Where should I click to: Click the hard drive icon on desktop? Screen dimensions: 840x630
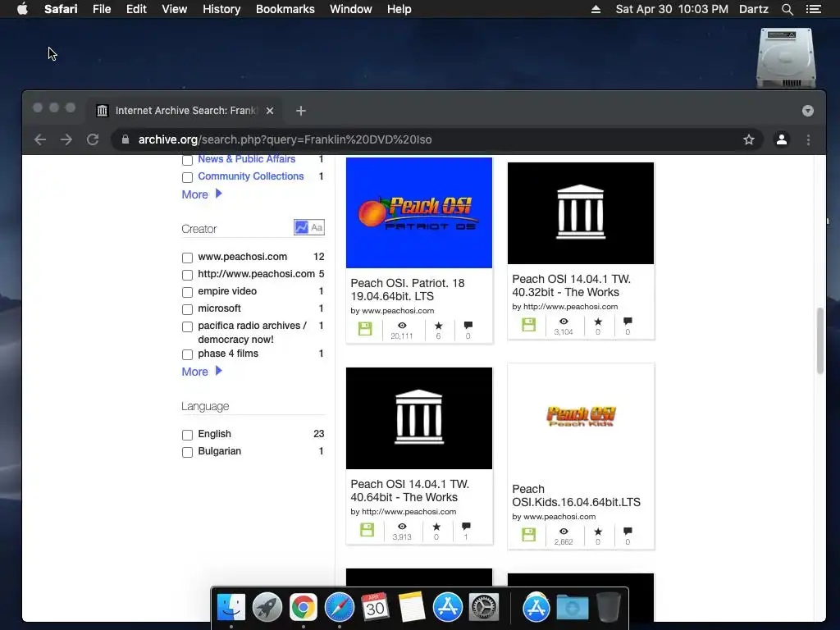[x=786, y=58]
